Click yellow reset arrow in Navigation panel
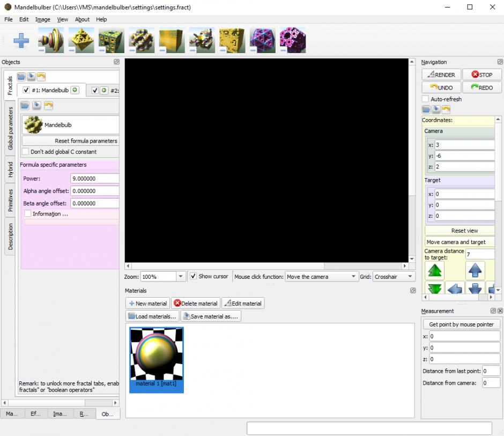 [446, 109]
